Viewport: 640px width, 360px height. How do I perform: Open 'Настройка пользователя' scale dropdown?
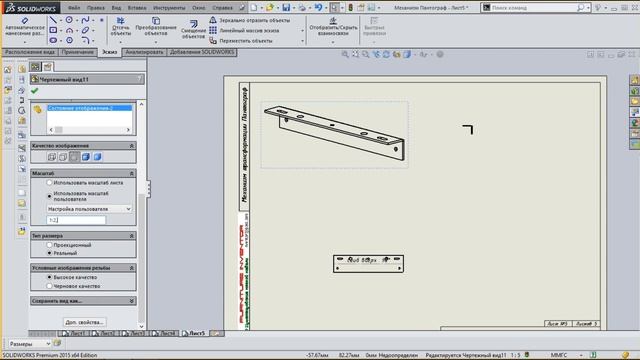[x=89, y=209]
